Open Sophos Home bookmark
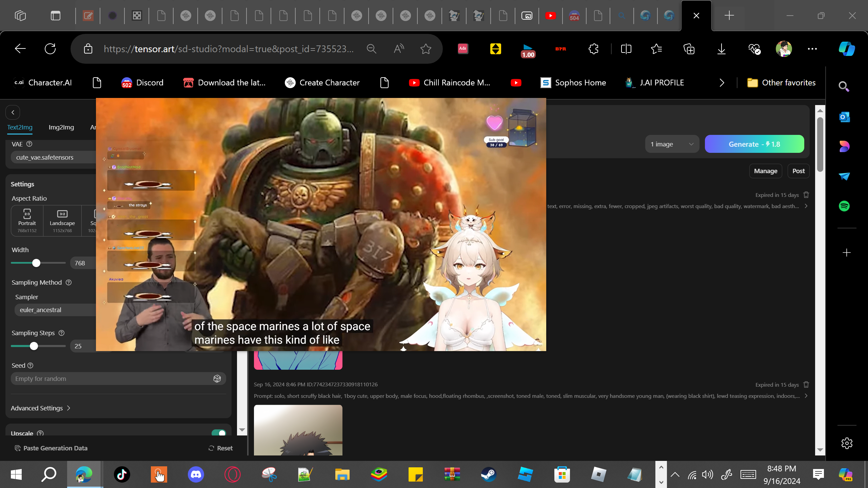 click(573, 83)
